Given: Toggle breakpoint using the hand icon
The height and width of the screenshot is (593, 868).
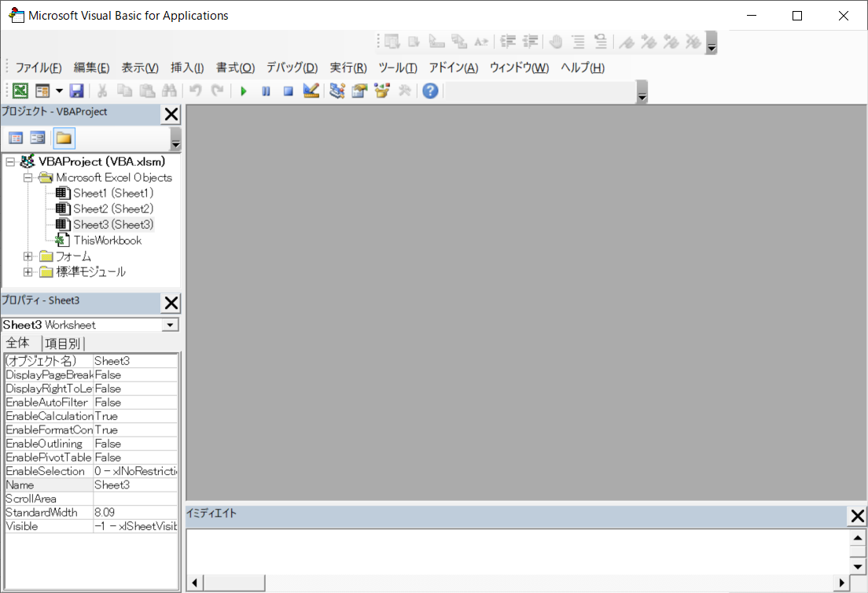Looking at the screenshot, I should [556, 42].
